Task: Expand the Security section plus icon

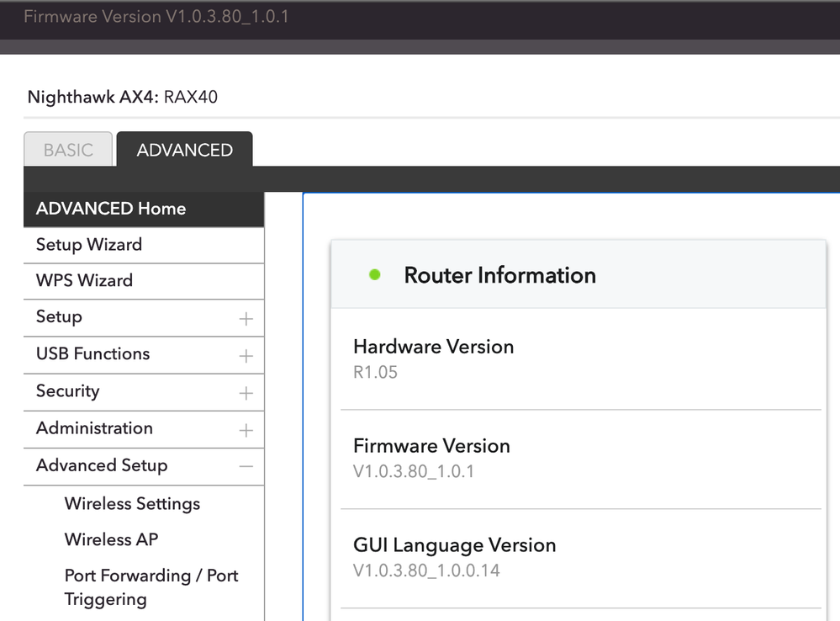Action: pyautogui.click(x=246, y=393)
